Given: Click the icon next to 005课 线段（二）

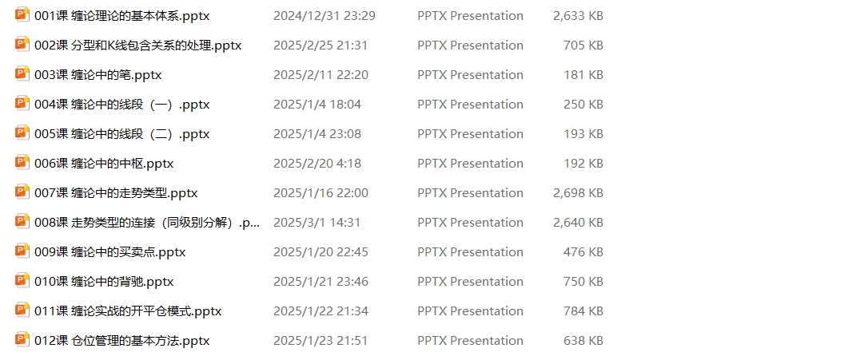Looking at the screenshot, I should pos(22,133).
